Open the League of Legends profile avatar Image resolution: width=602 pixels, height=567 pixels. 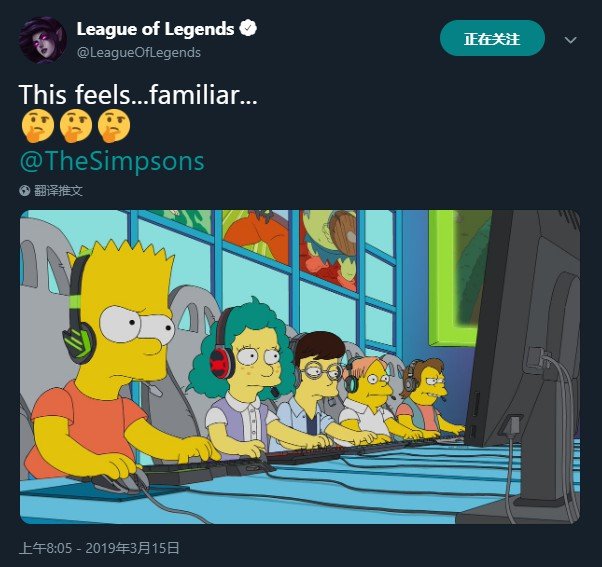[x=43, y=40]
